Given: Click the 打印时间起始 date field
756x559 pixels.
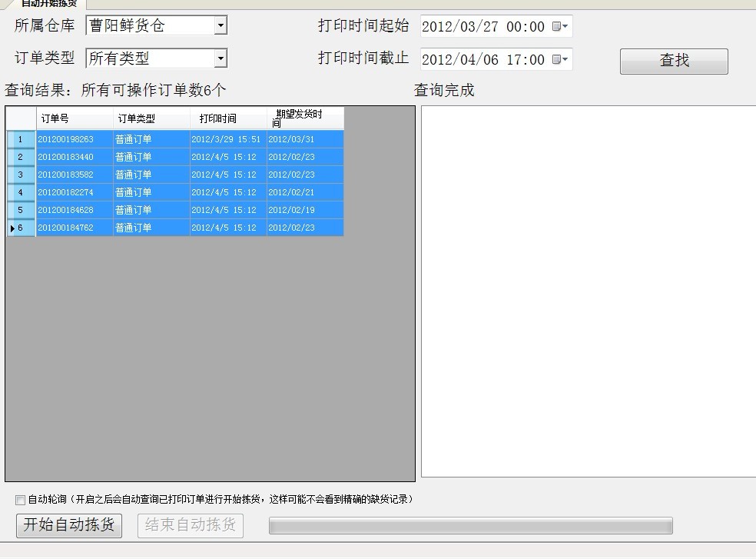Looking at the screenshot, I should click(496, 26).
